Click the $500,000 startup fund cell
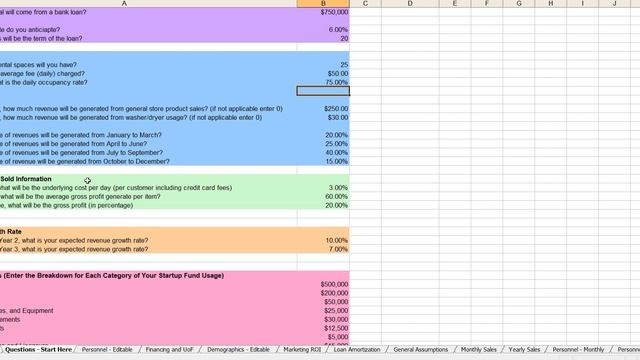Image resolution: width=640 pixels, height=360 pixels. point(323,284)
